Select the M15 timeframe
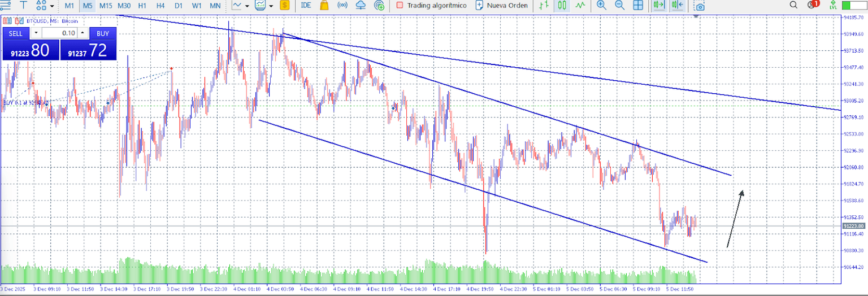The image size is (868, 296). click(x=106, y=6)
